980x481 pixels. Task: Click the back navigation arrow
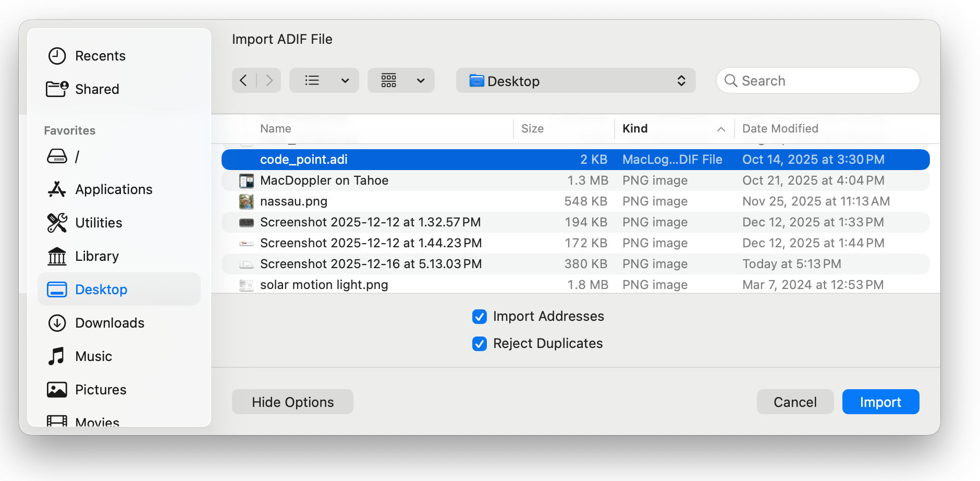243,80
